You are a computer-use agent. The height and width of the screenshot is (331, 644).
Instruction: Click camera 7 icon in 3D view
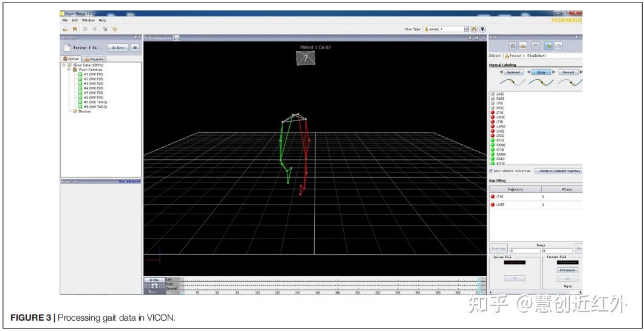(x=306, y=58)
